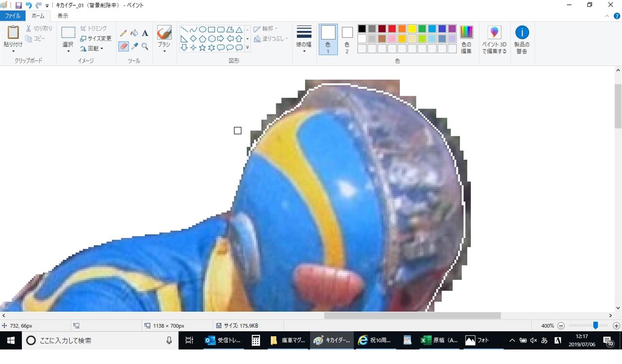Choose the yellow color swatch

click(412, 29)
